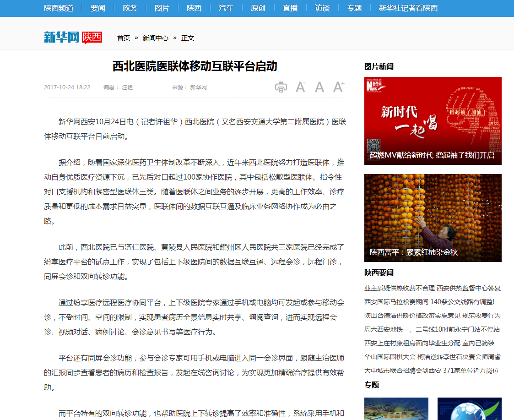Screen dimensions: 514x420
Task: Go to the 政务 section
Action: [130, 8]
